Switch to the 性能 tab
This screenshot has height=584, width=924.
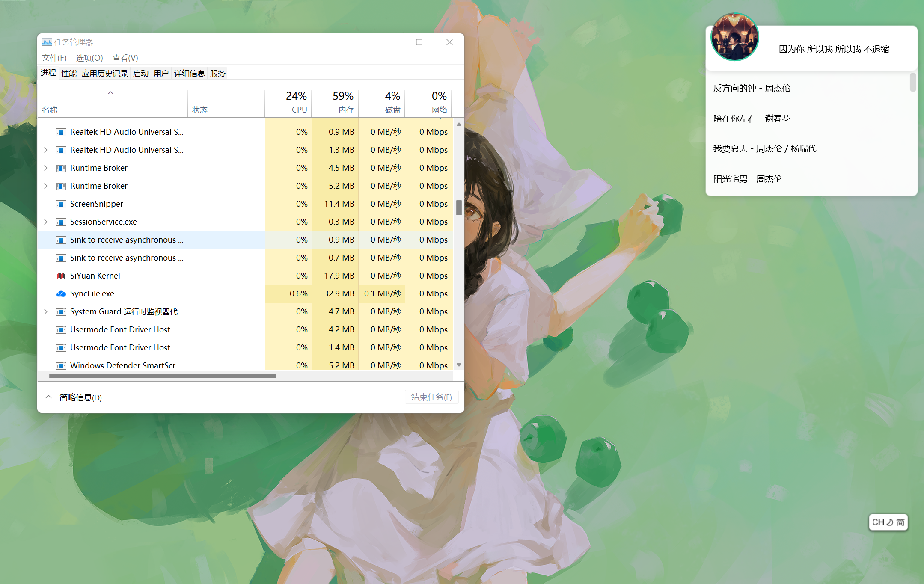(x=68, y=73)
